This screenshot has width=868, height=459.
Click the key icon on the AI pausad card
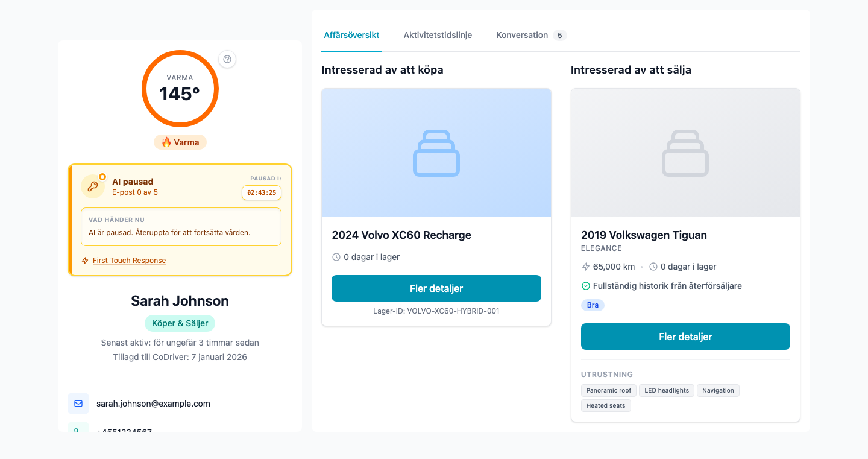pos(93,186)
